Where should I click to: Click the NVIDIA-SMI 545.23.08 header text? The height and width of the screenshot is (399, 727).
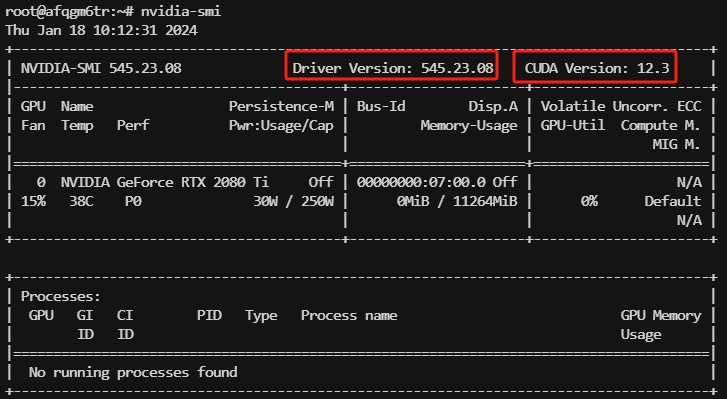coord(101,68)
